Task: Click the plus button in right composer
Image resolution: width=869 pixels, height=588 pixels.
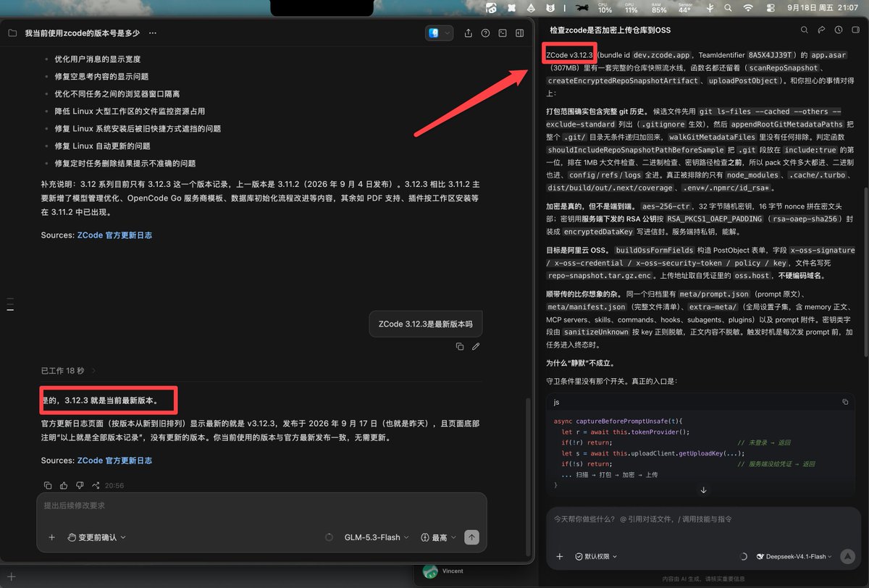Action: (x=560, y=557)
